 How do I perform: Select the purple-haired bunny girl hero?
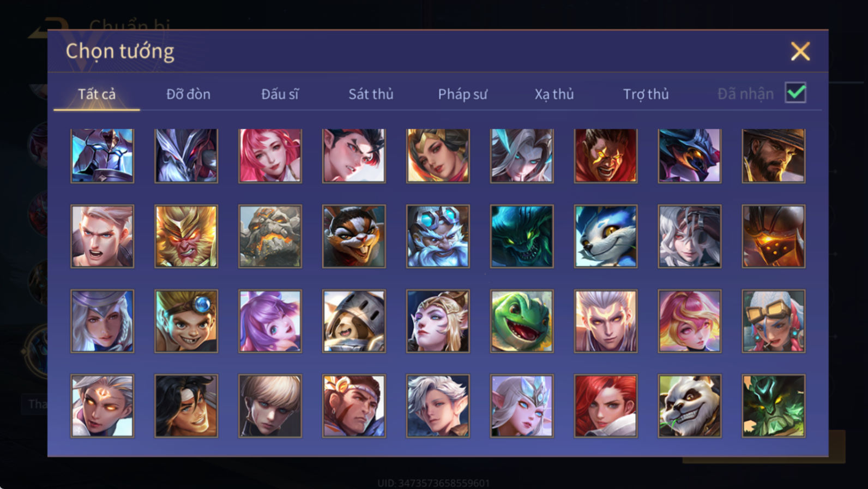tap(270, 321)
